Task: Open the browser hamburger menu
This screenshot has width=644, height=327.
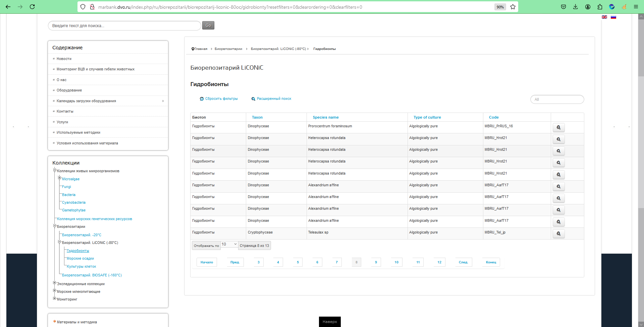Action: pos(636,7)
